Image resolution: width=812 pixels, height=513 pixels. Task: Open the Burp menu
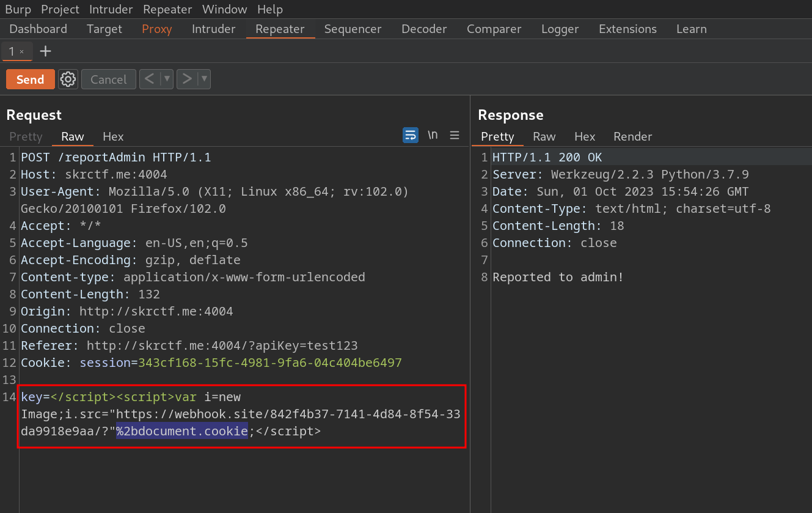(18, 9)
